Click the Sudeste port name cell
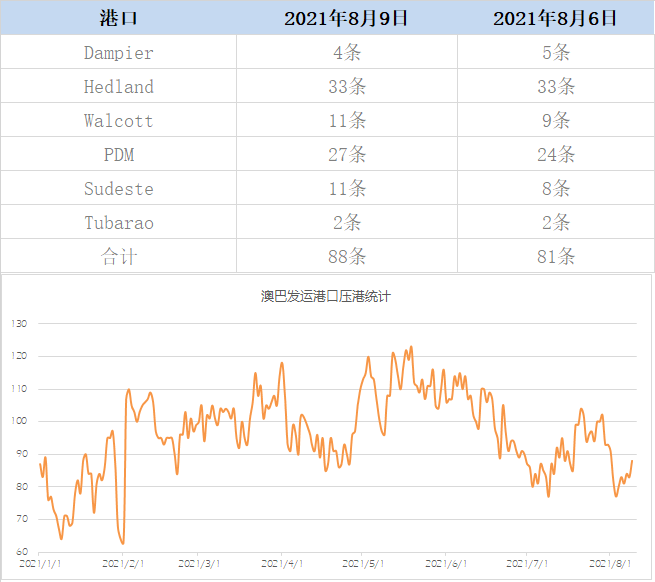The height and width of the screenshot is (582, 655). [119, 189]
